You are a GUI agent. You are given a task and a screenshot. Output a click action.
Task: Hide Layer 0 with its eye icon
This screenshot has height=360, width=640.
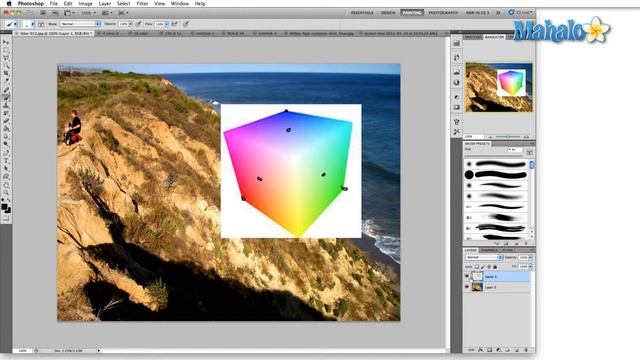(467, 287)
